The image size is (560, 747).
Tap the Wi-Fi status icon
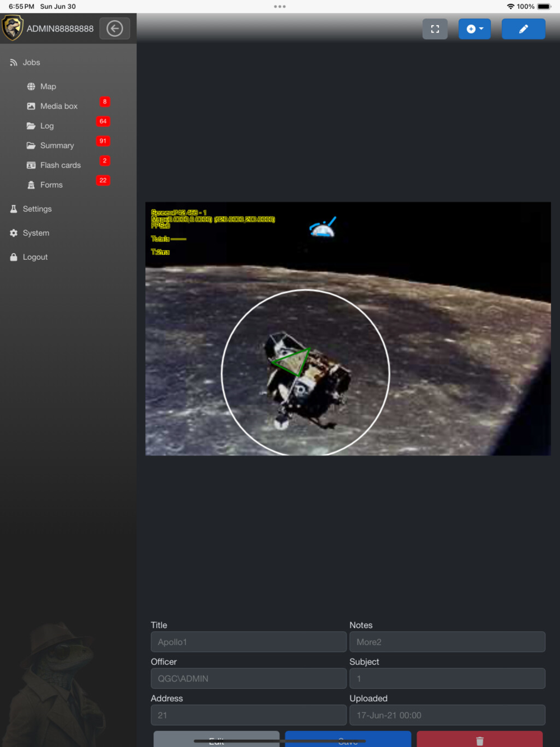[x=511, y=7]
